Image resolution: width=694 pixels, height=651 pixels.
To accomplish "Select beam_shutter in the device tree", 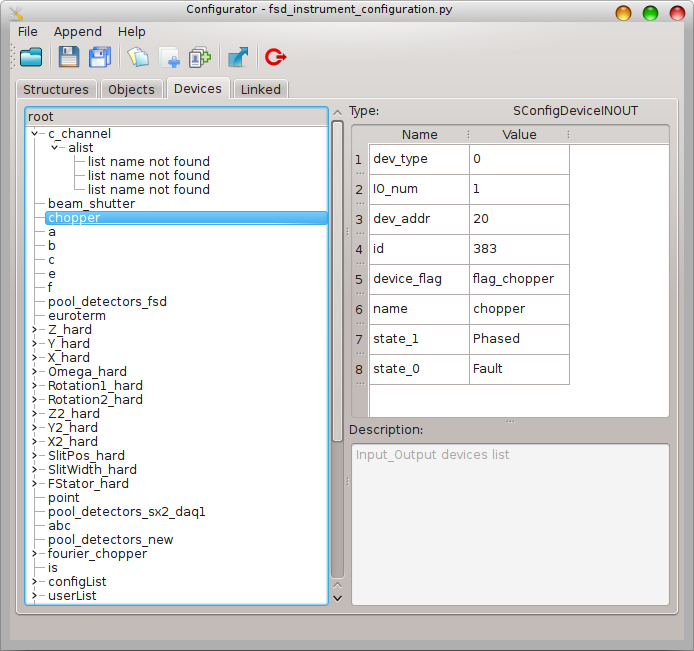I will point(91,204).
